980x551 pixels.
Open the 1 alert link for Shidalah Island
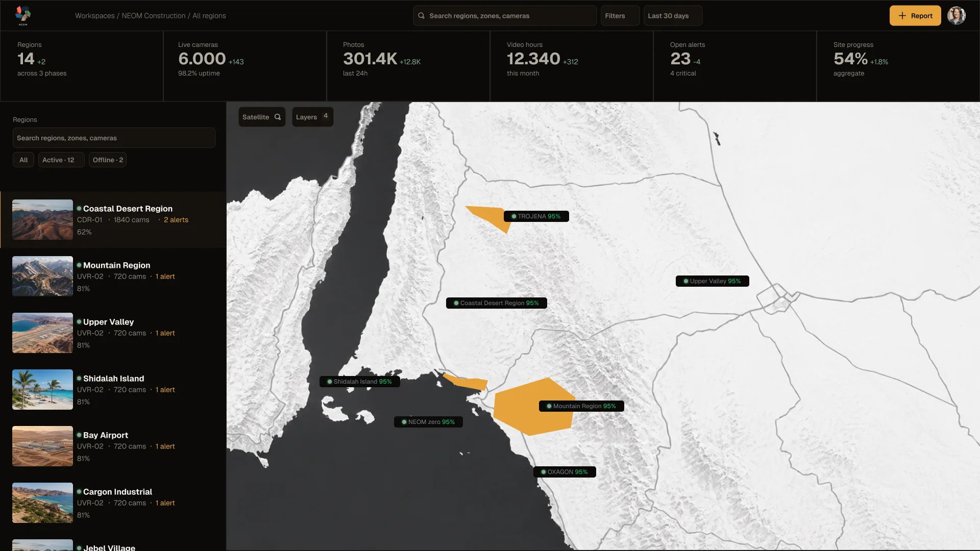pyautogui.click(x=165, y=390)
